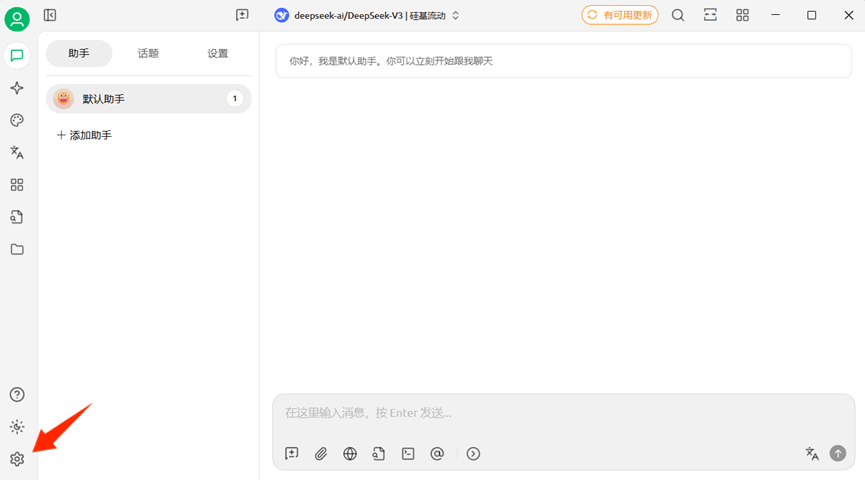The width and height of the screenshot is (865, 480).
Task: Open the user profile avatar
Action: click(17, 19)
